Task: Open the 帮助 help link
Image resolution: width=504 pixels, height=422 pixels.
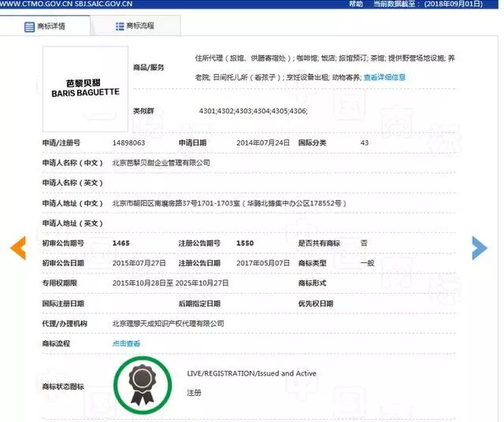Action: 356,4
